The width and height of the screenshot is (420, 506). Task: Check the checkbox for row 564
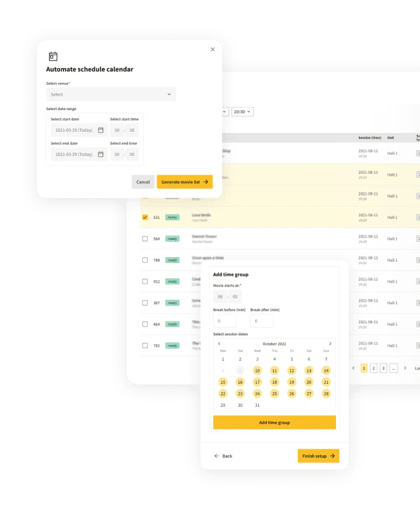(145, 239)
